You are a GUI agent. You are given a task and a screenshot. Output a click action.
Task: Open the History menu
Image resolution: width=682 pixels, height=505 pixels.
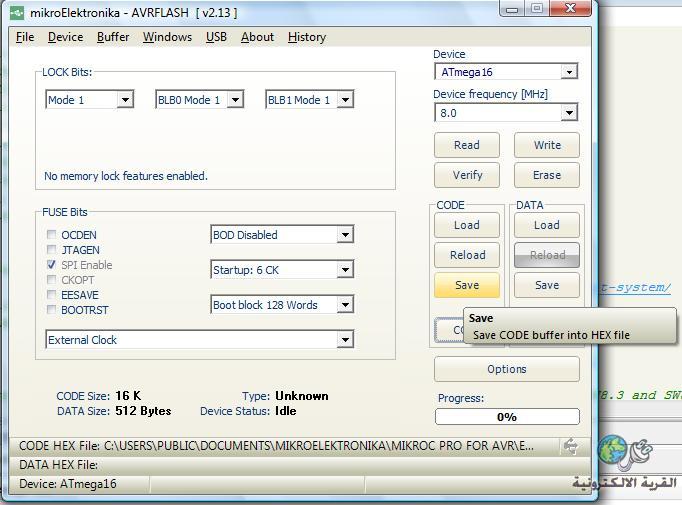[307, 37]
